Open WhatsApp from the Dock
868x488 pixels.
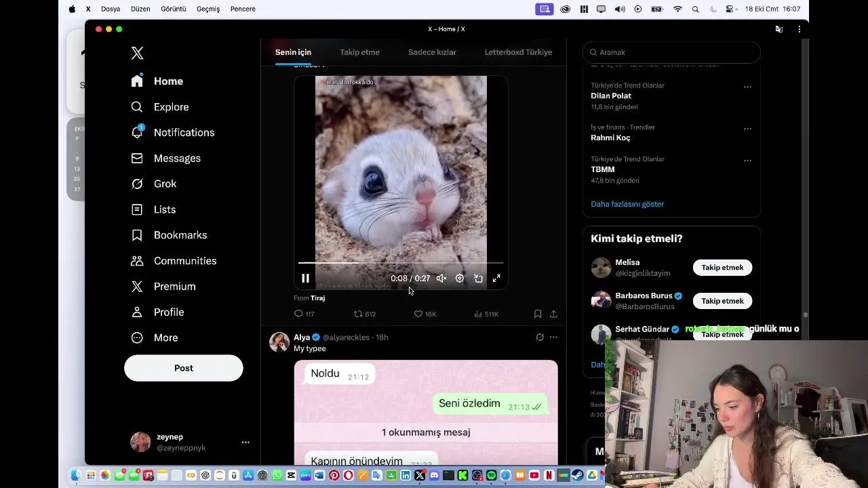(277, 476)
